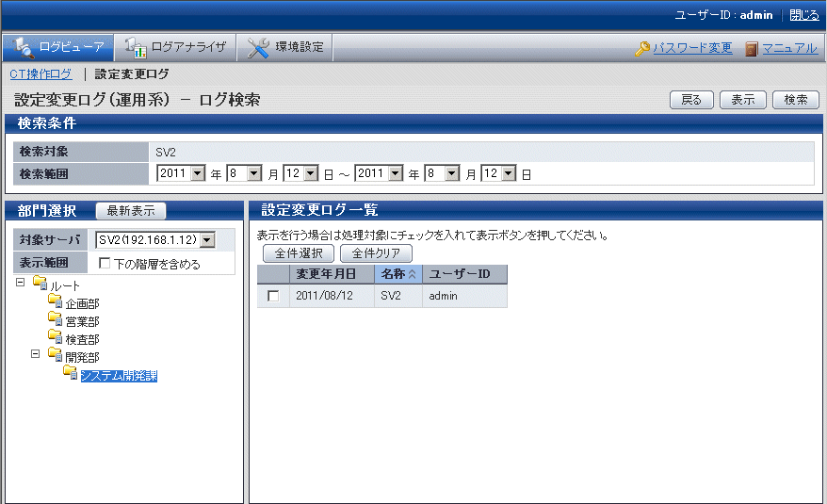This screenshot has height=504, width=827.
Task: Select 検査部 in the department tree
Action: click(x=82, y=340)
